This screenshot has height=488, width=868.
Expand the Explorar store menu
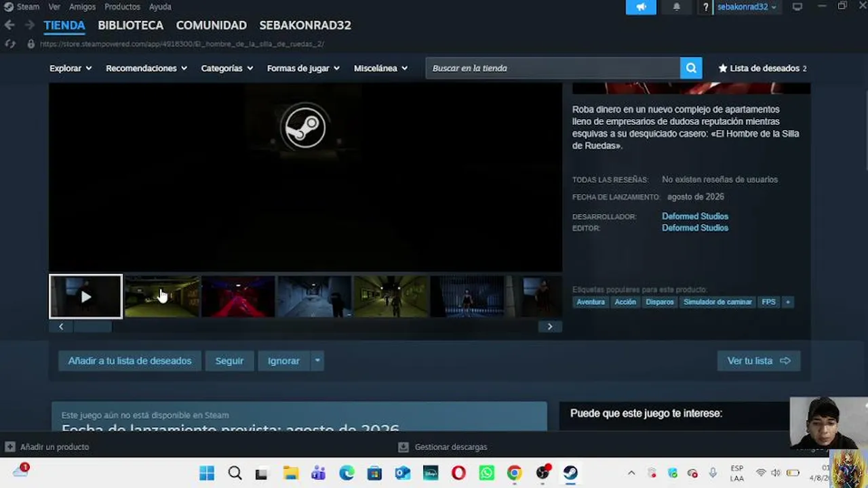coord(71,68)
